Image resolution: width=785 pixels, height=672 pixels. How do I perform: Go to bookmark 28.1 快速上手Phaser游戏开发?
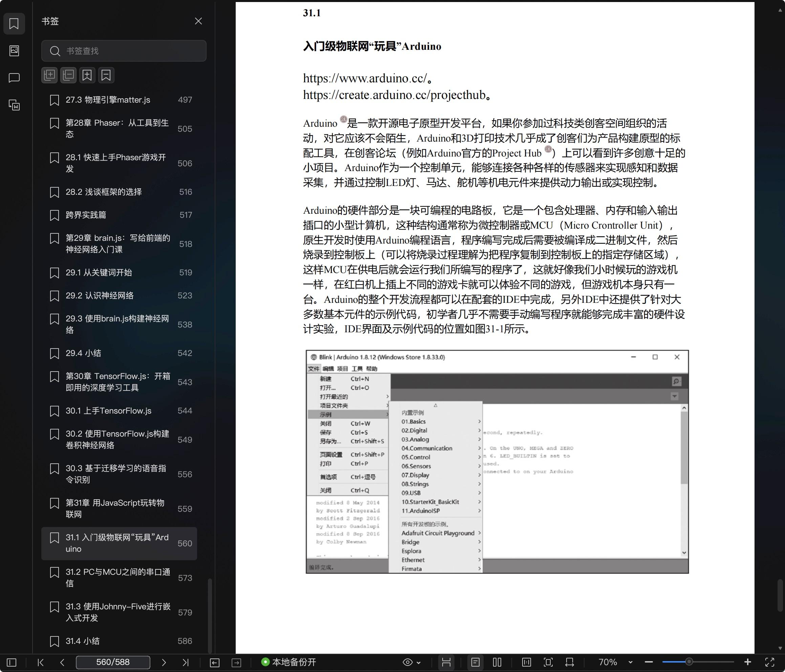(x=119, y=163)
